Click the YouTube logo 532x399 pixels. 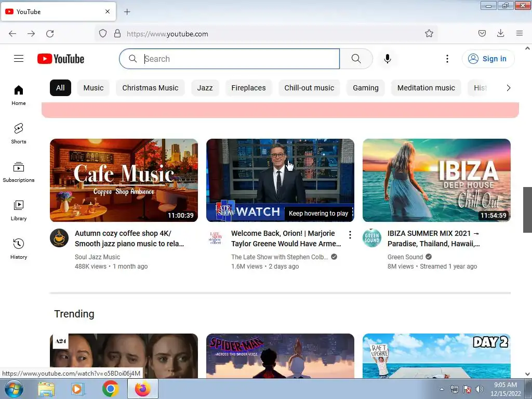point(61,59)
